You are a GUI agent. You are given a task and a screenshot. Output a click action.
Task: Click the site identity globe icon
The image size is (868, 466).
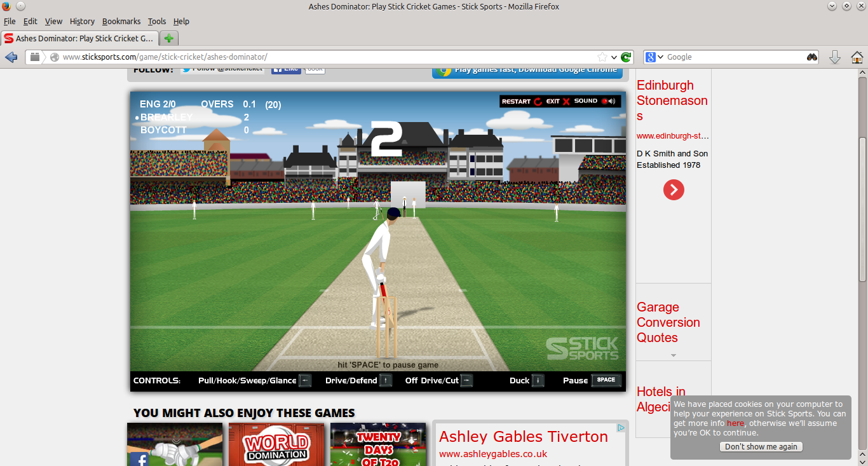click(x=55, y=57)
